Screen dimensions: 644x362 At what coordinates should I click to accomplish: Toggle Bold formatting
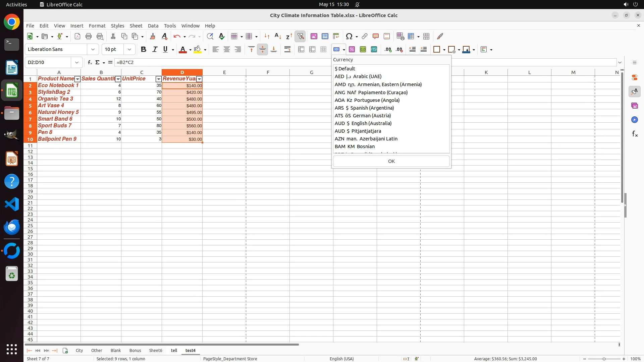pyautogui.click(x=144, y=49)
